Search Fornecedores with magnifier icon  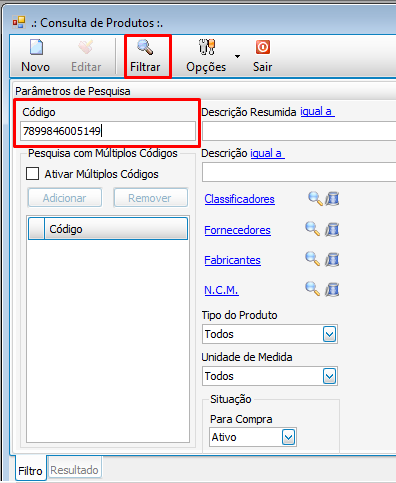pyautogui.click(x=313, y=229)
